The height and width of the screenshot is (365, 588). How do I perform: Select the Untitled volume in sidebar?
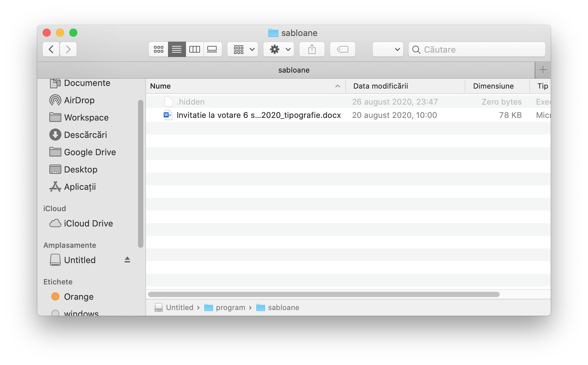(73, 260)
